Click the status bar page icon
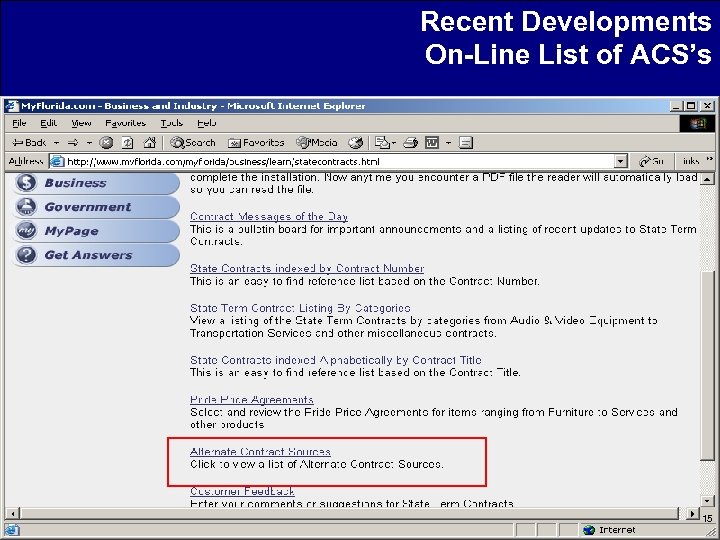The image size is (720, 540). [x=12, y=530]
